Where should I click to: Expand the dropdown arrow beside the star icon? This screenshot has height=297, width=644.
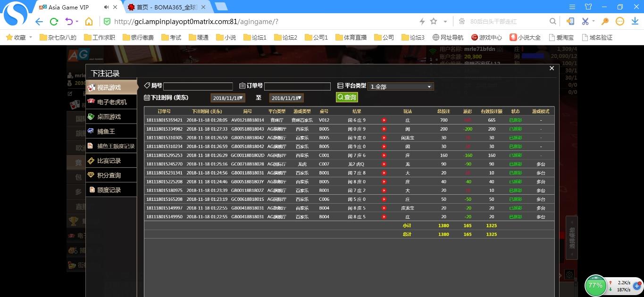[x=445, y=22]
